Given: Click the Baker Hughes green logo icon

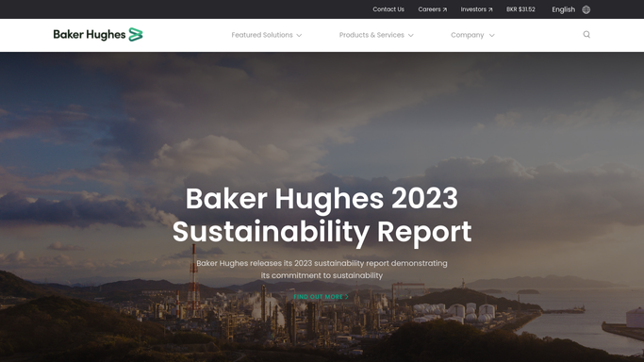Looking at the screenshot, I should point(136,35).
